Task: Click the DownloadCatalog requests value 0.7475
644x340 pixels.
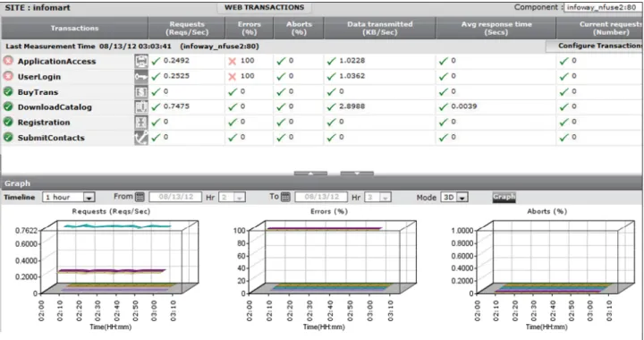Action: coord(176,106)
